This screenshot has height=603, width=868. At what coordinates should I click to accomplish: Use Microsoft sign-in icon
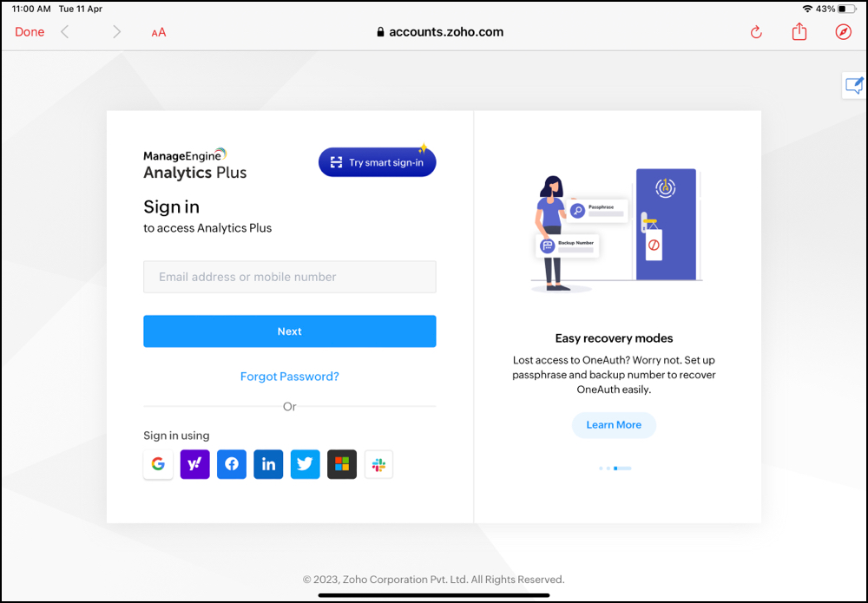point(342,464)
